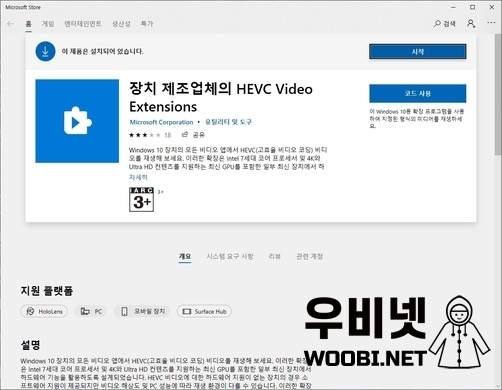This screenshot has width=502, height=390.
Task: Open the Microsoft Corporation publisher link
Action: [161, 122]
